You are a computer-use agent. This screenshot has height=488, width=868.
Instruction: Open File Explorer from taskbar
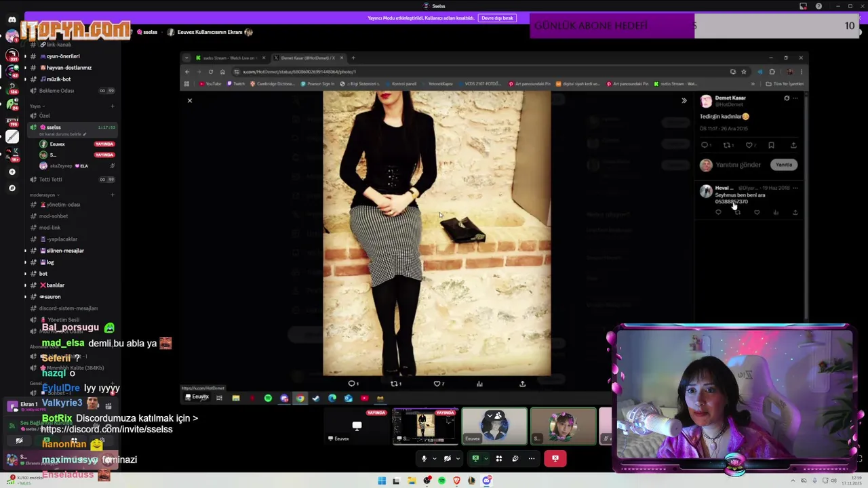pyautogui.click(x=412, y=481)
